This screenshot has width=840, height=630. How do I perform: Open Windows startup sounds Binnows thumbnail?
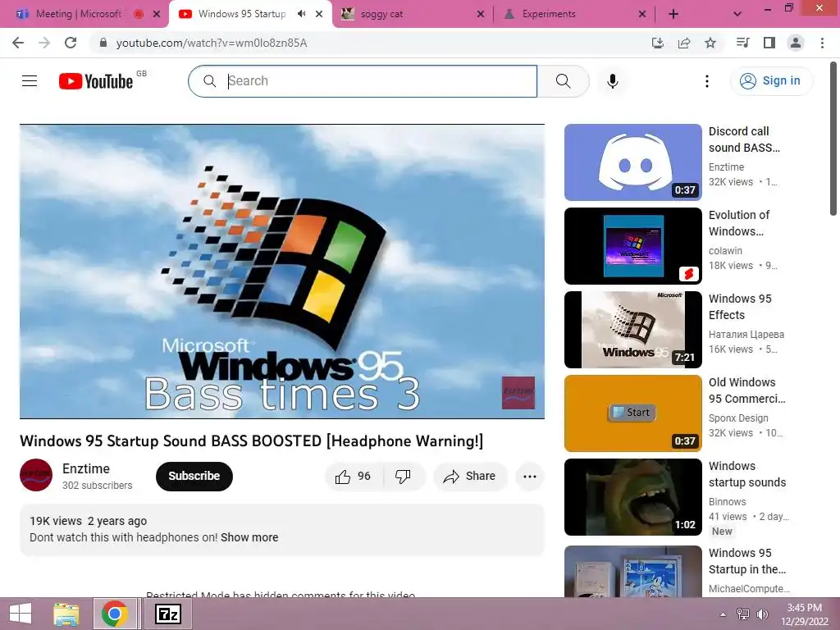click(x=632, y=496)
